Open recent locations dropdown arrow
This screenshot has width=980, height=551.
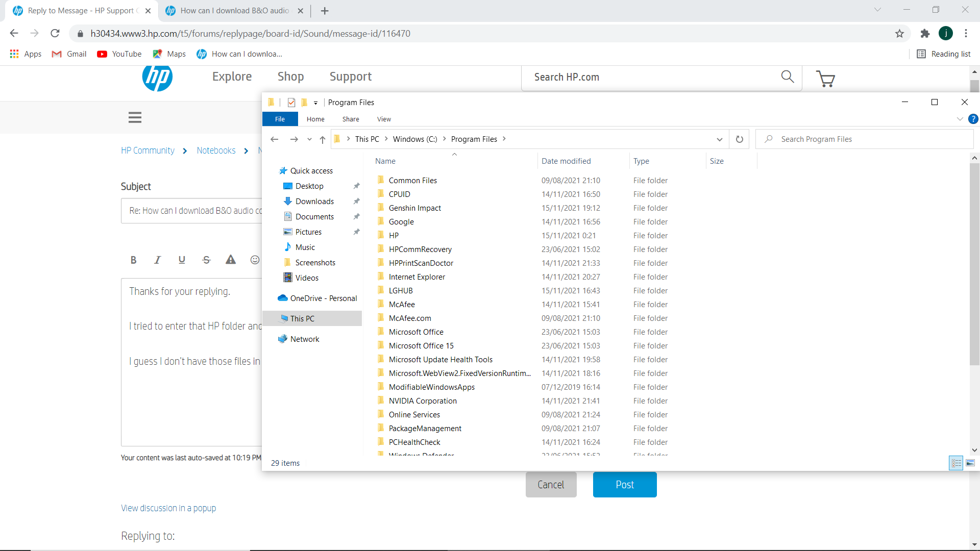309,139
